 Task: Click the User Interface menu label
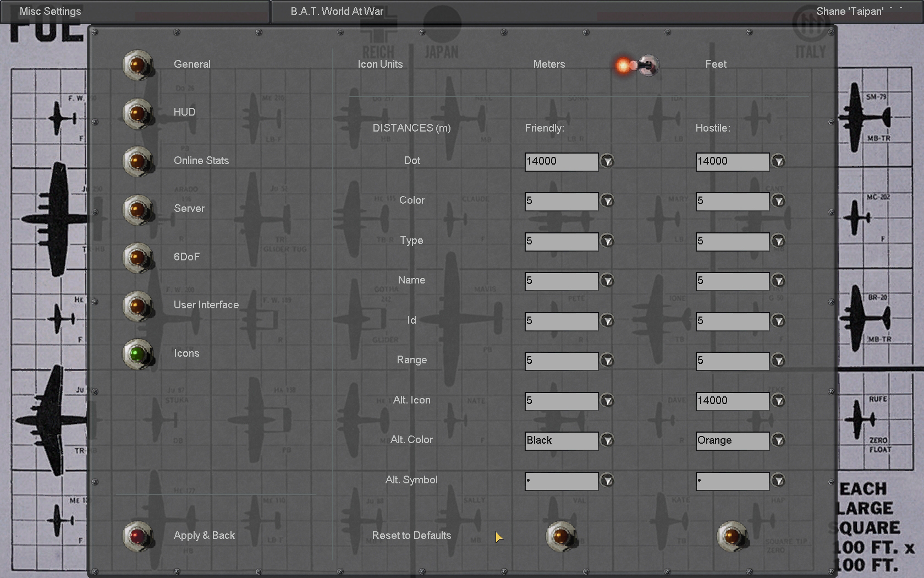(206, 305)
